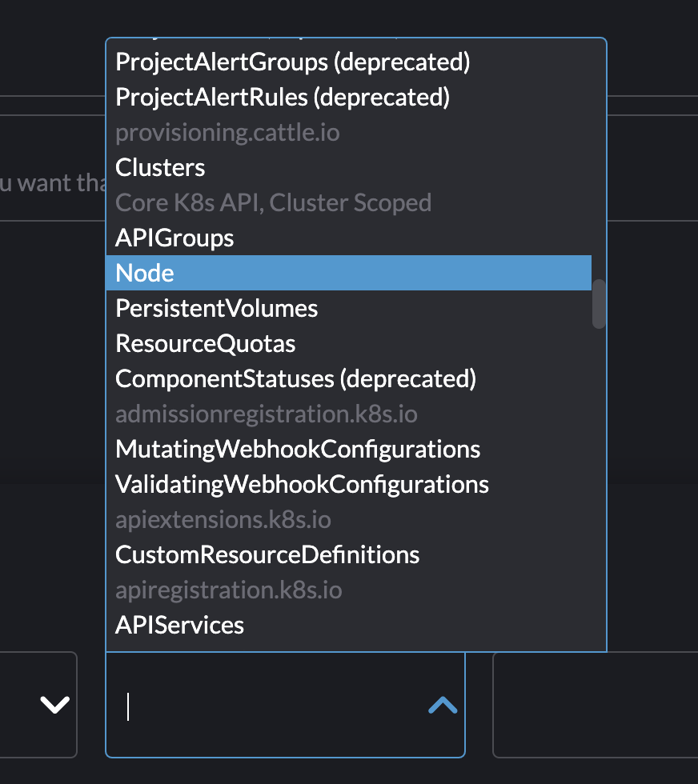Select Node from the resource list
The width and height of the screenshot is (698, 784).
[145, 273]
